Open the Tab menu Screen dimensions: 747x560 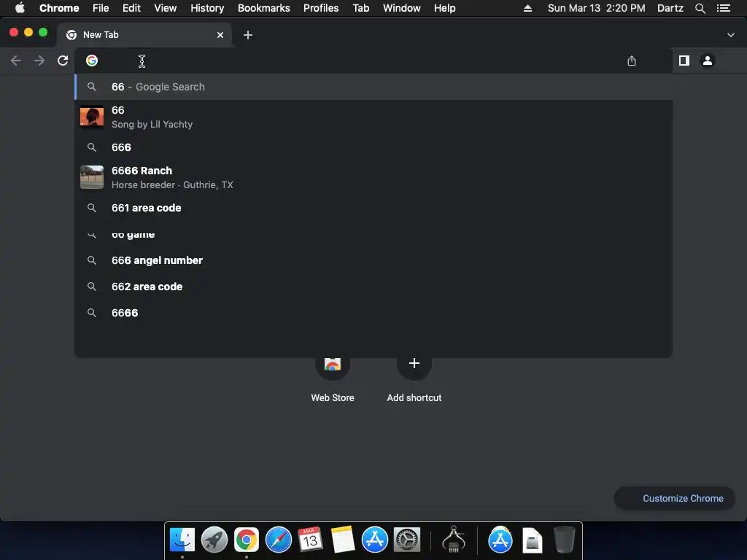point(360,8)
